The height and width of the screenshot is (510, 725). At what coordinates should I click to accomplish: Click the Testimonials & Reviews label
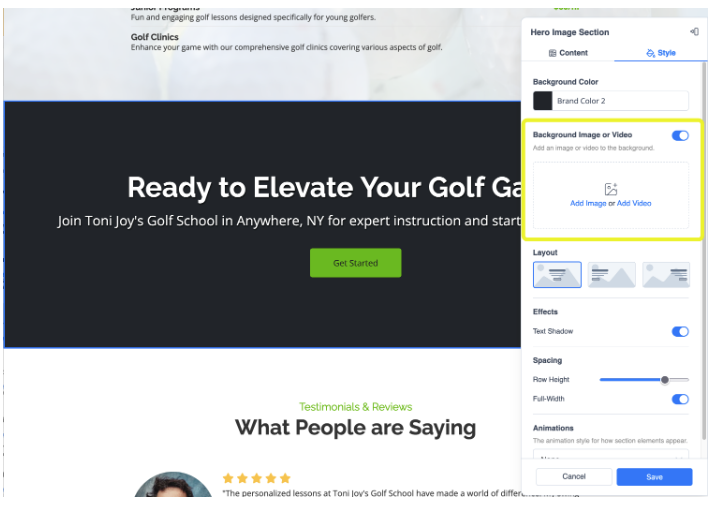[356, 407]
